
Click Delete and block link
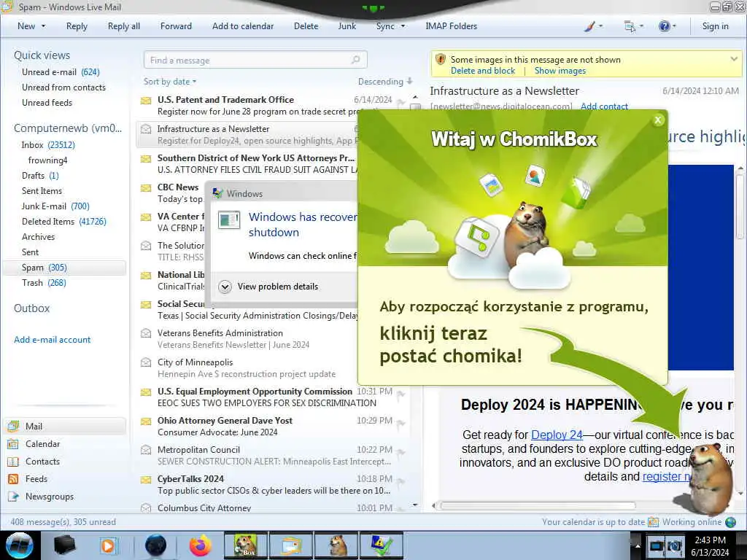pos(483,71)
